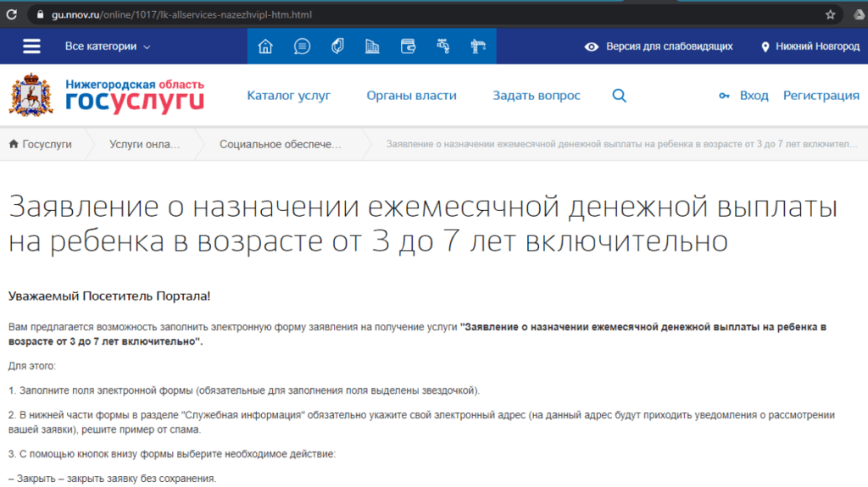Image resolution: width=868 pixels, height=487 pixels.
Task: Go to the Госуслуги logo home link
Action: tap(135, 97)
